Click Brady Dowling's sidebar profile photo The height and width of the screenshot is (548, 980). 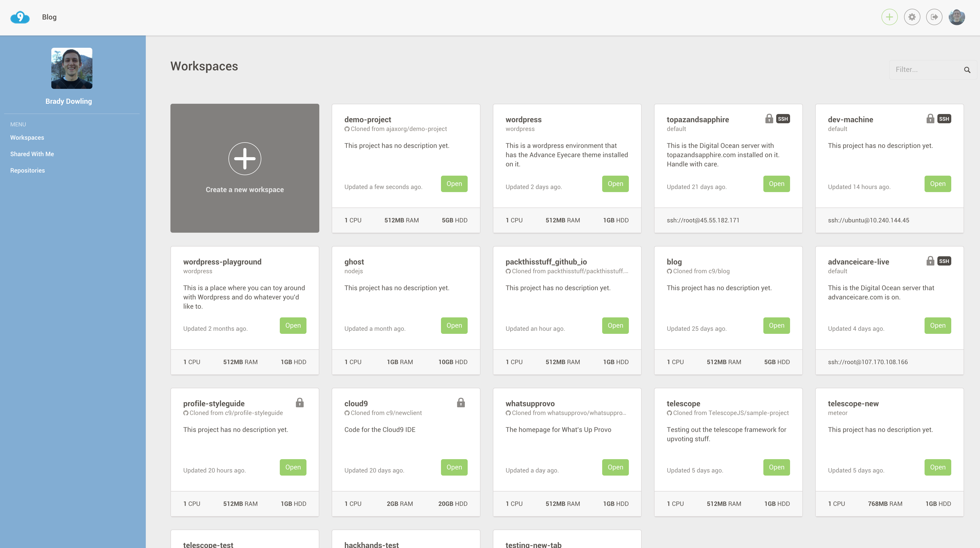[x=72, y=68]
